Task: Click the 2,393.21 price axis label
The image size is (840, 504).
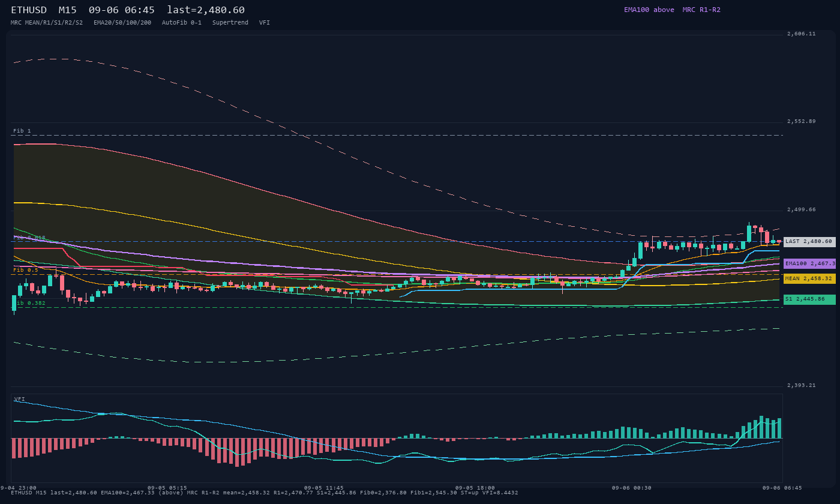Action: coord(802,386)
